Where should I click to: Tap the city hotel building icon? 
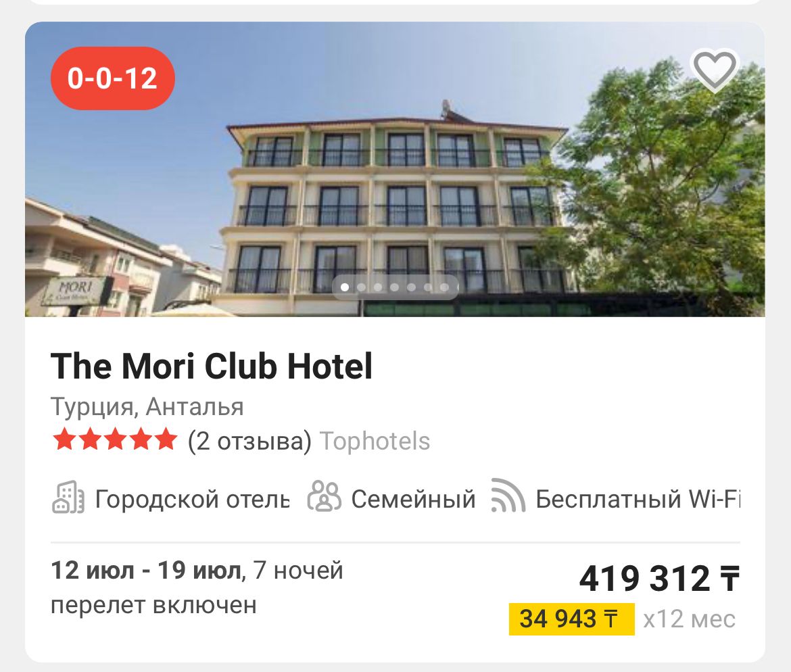tap(68, 498)
